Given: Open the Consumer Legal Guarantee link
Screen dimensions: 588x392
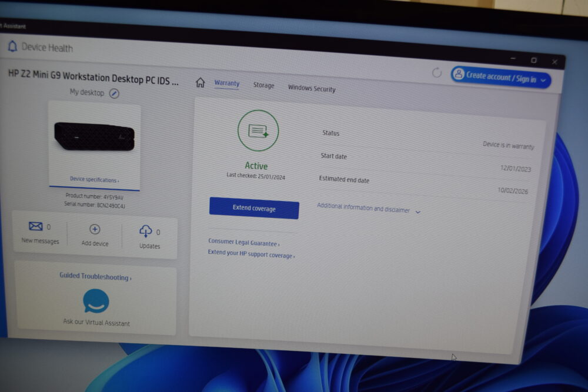Looking at the screenshot, I should (244, 243).
